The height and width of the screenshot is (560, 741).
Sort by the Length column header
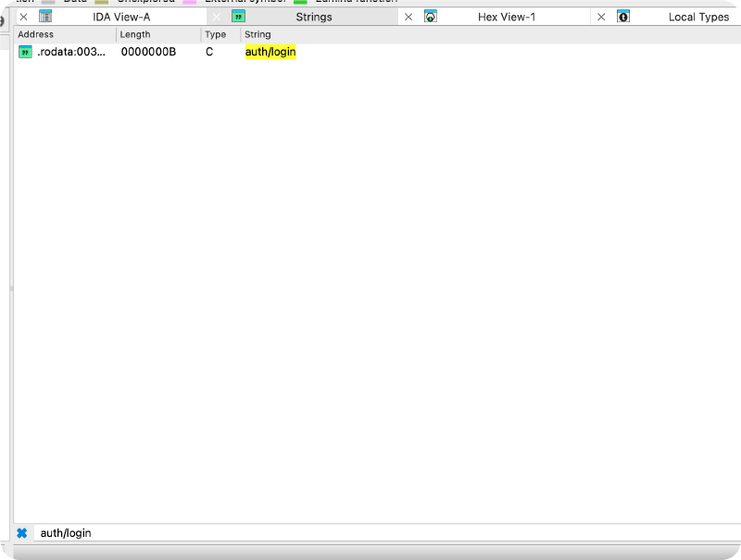pos(157,34)
